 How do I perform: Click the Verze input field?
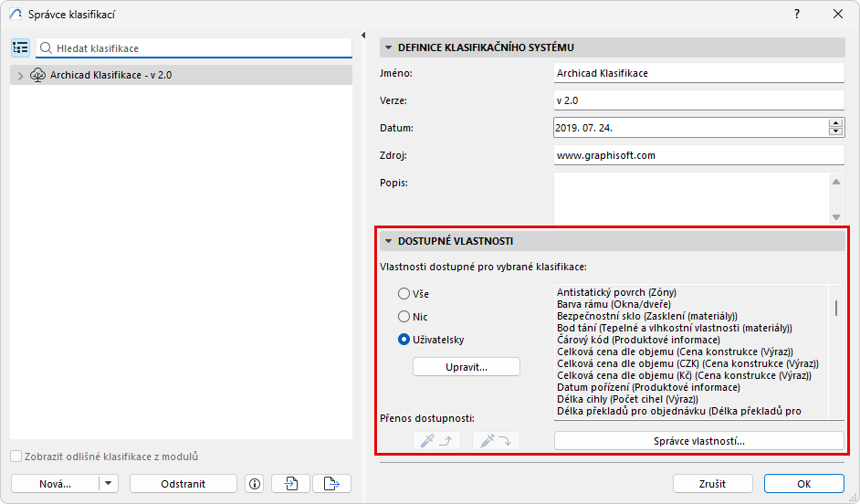click(698, 100)
